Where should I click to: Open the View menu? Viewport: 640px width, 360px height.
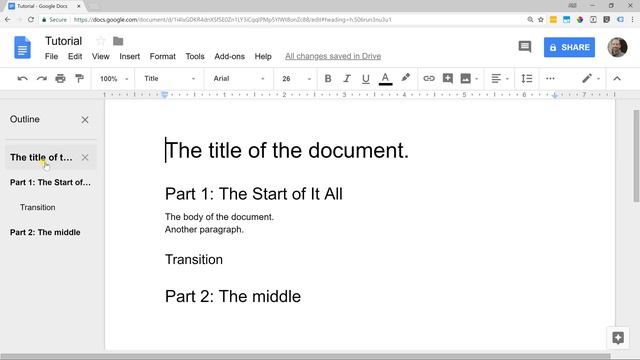pyautogui.click(x=100, y=56)
